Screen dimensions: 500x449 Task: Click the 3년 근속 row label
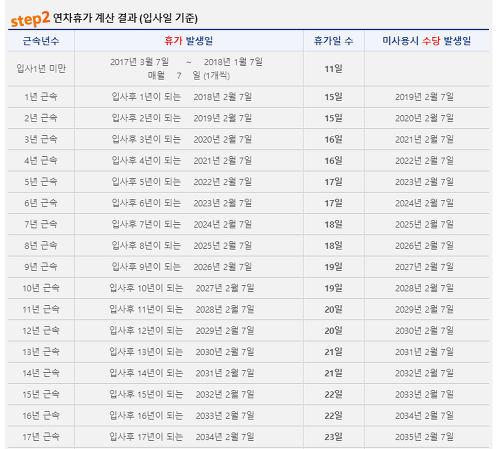[x=41, y=139]
